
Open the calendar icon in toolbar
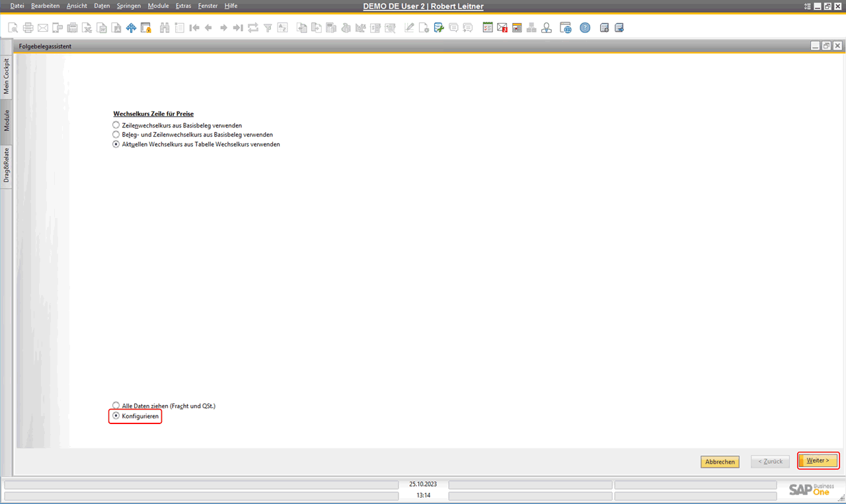click(517, 28)
